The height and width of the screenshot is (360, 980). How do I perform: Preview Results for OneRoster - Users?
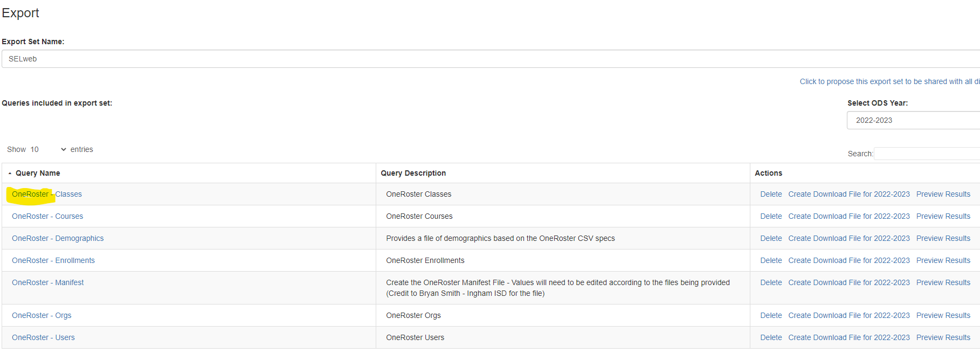pos(943,337)
